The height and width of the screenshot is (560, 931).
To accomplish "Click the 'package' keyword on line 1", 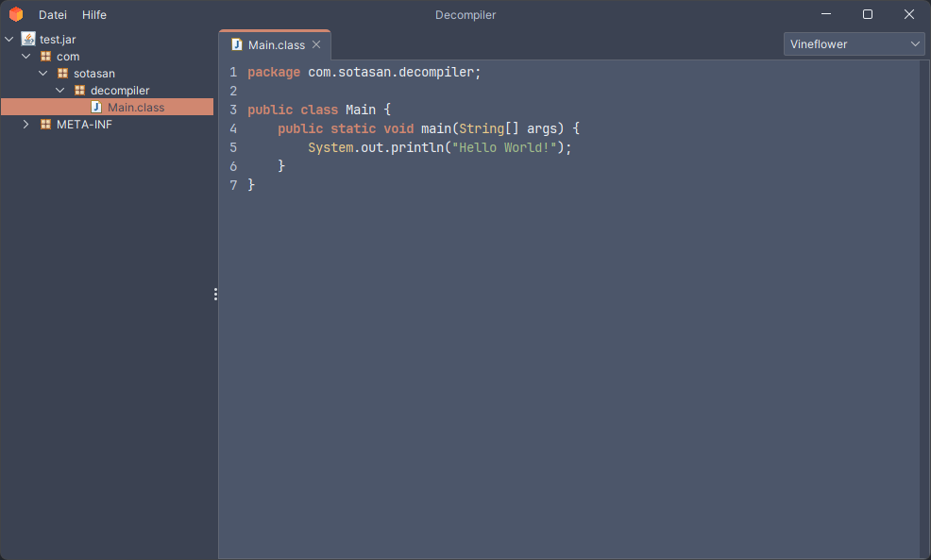I will [274, 73].
